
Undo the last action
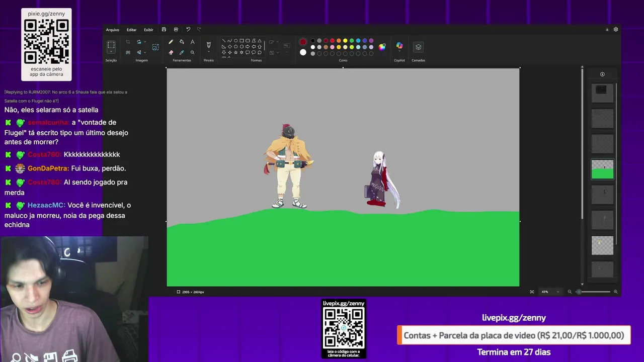[188, 29]
